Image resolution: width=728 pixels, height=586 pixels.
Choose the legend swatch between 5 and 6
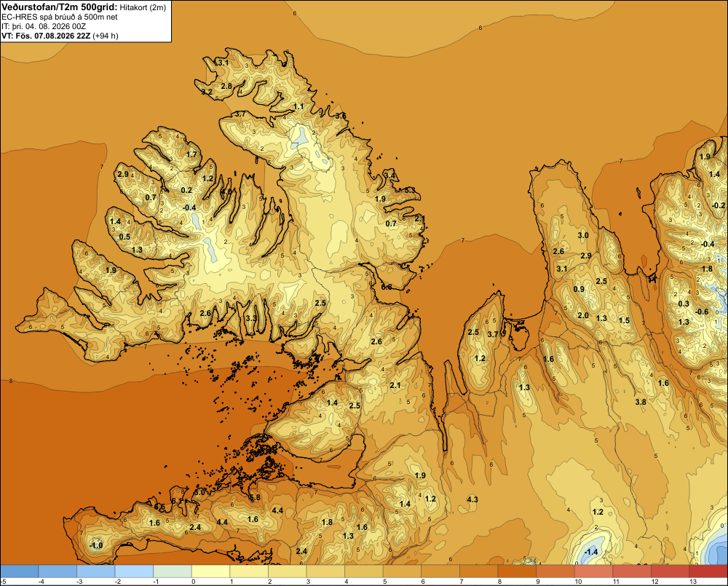402,571
